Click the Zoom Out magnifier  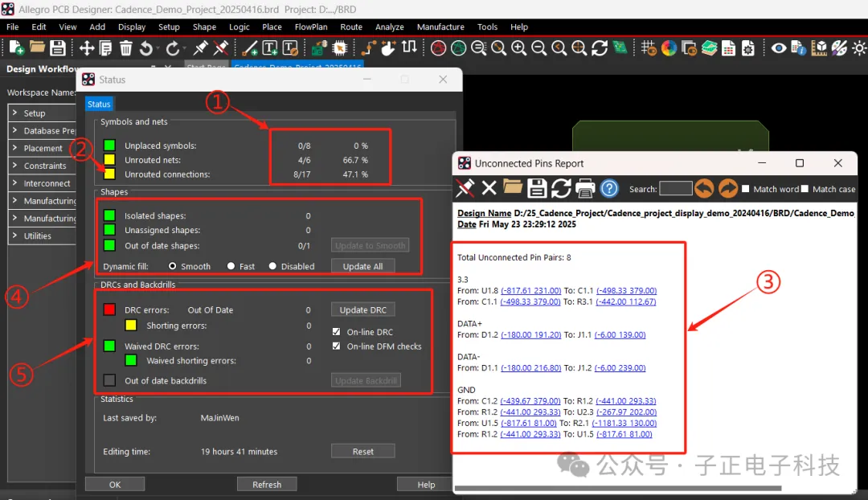pos(538,48)
